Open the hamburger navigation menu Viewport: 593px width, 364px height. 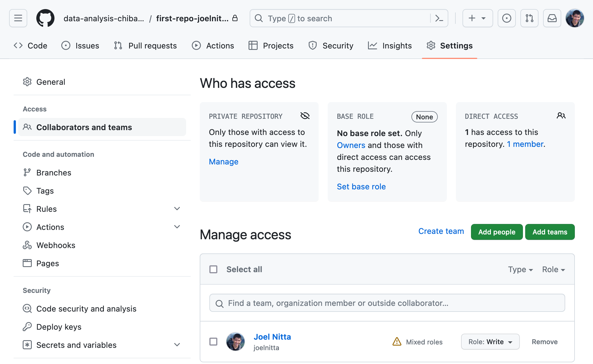point(18,18)
